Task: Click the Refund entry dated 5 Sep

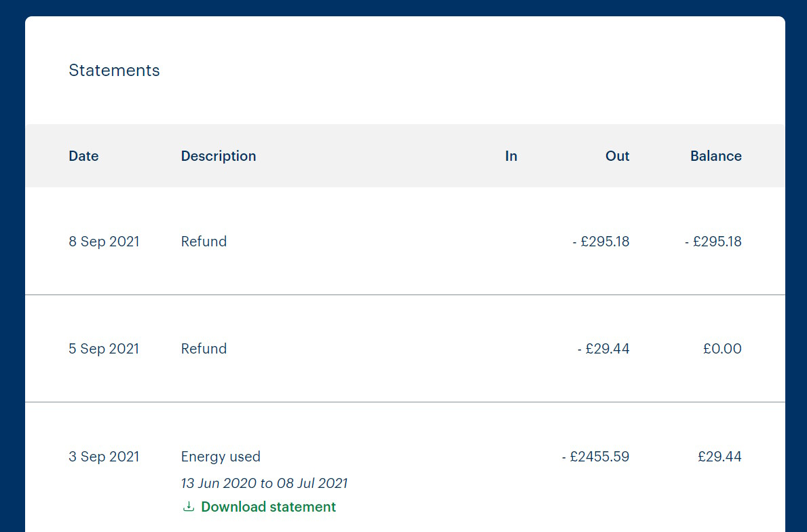Action: pos(204,348)
